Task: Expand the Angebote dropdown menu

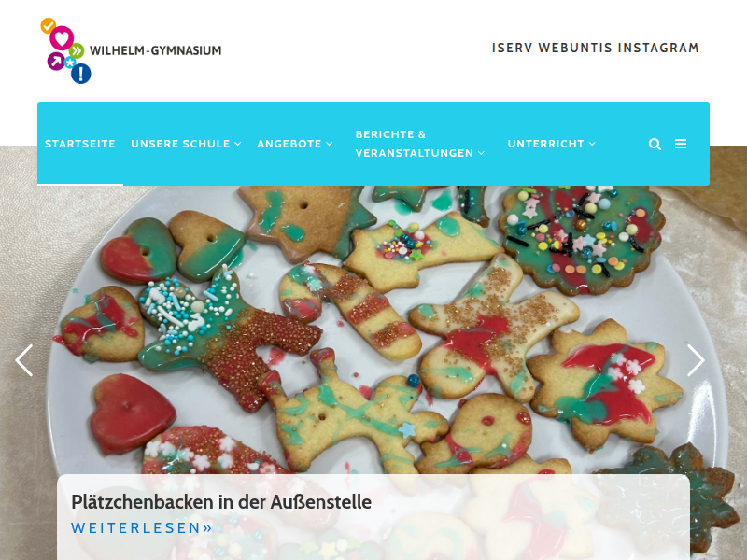Action: (x=295, y=144)
